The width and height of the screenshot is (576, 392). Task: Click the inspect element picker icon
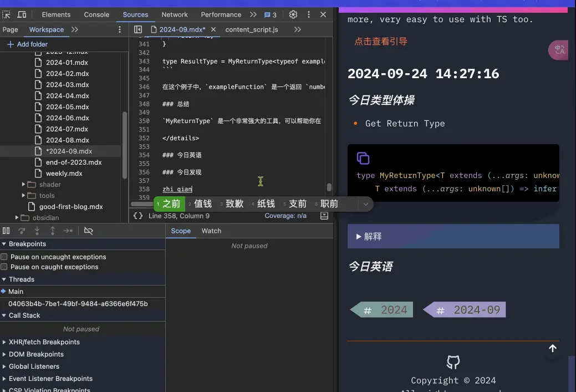click(x=7, y=14)
